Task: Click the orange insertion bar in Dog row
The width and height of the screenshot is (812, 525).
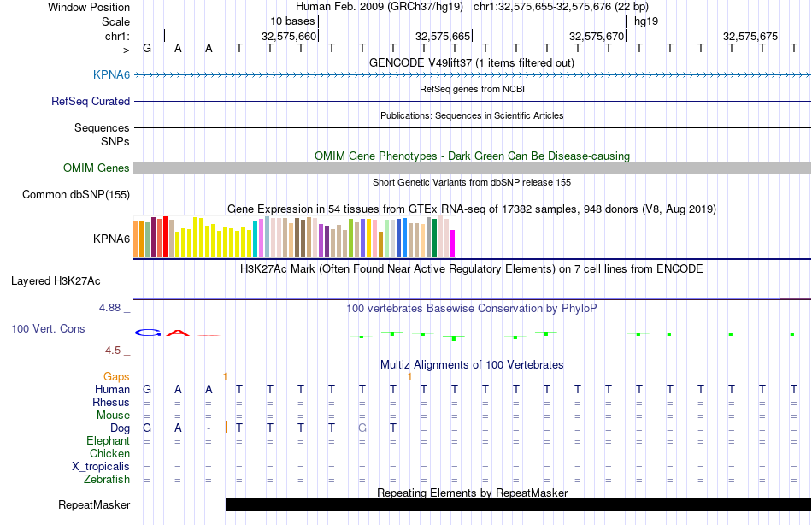Action: click(226, 427)
